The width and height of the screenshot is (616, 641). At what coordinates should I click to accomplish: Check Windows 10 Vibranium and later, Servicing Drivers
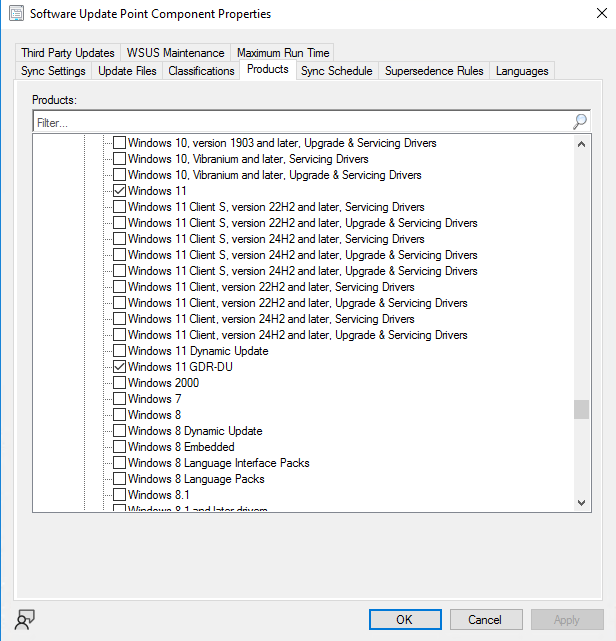point(119,159)
